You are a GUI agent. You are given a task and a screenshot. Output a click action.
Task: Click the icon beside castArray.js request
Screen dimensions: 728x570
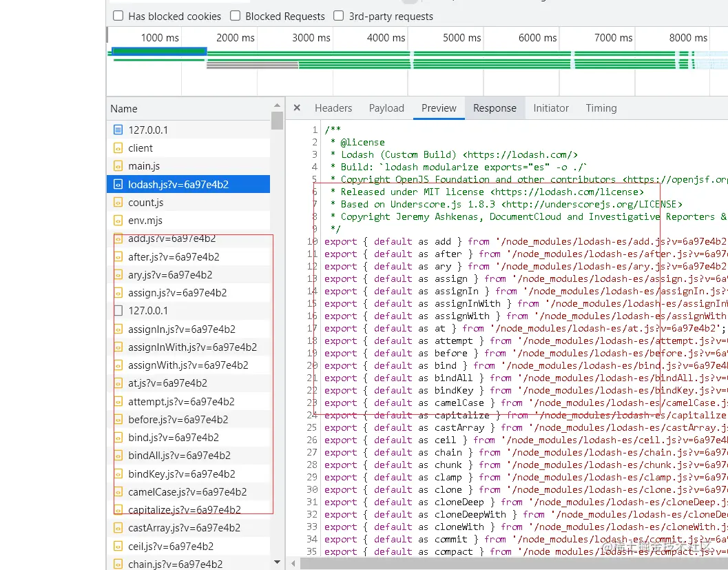click(x=118, y=528)
